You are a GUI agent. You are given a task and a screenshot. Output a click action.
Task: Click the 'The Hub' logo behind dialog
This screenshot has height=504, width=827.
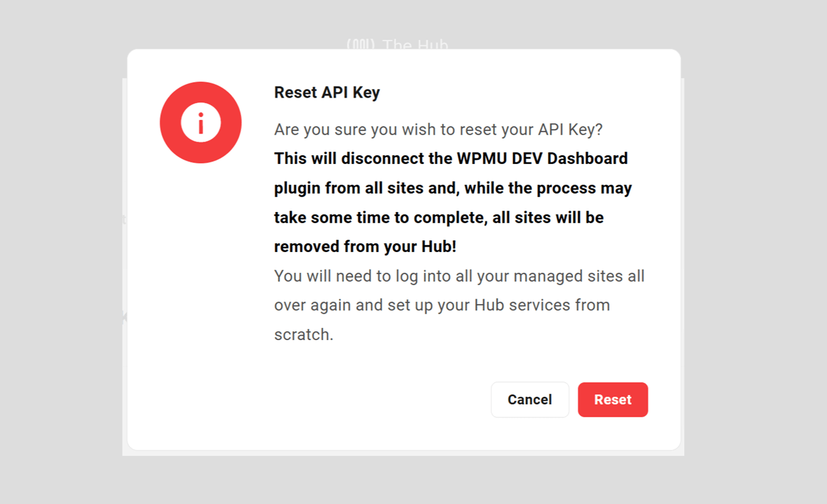(x=397, y=45)
